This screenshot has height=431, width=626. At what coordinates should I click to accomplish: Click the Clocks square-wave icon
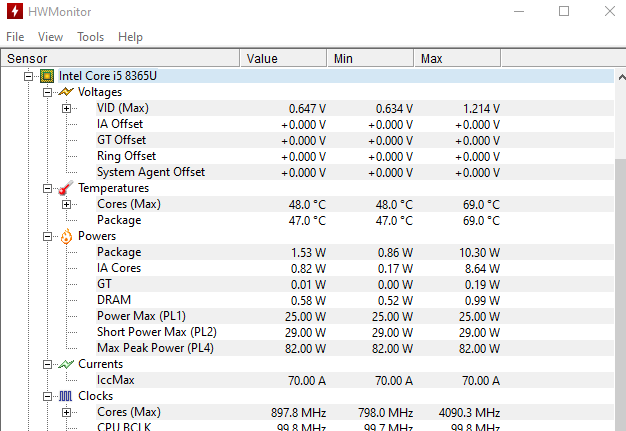pyautogui.click(x=65, y=396)
